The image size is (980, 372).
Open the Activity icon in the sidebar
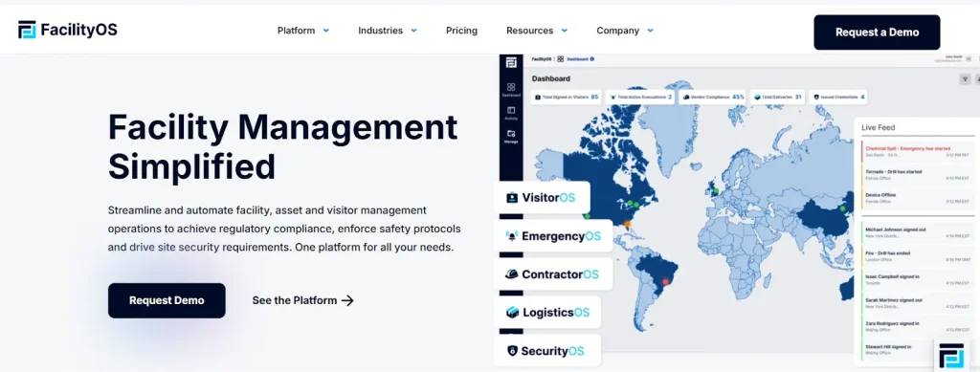[511, 110]
